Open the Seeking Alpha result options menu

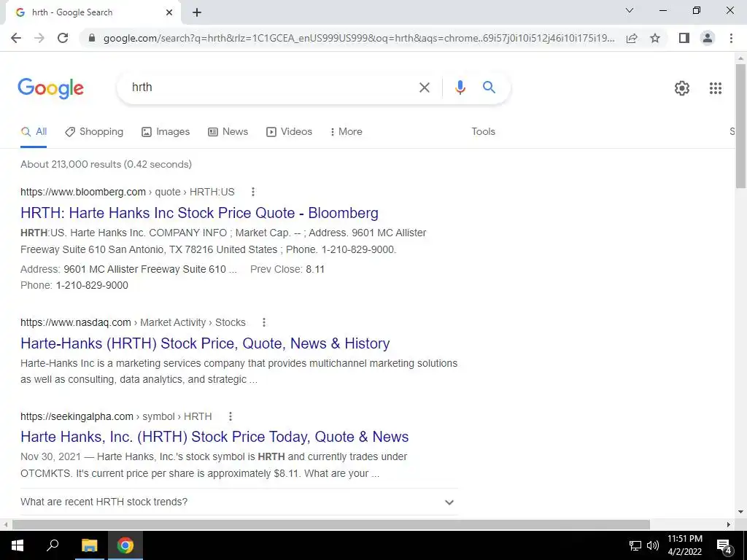click(x=230, y=416)
